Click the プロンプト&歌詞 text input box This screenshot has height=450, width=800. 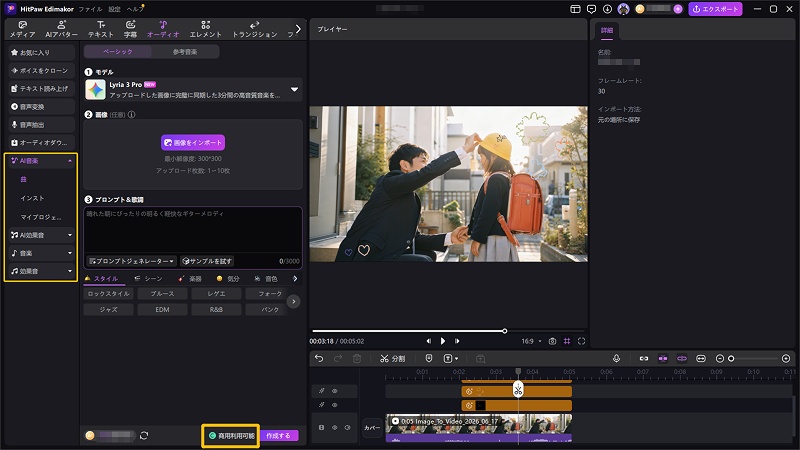tap(193, 230)
